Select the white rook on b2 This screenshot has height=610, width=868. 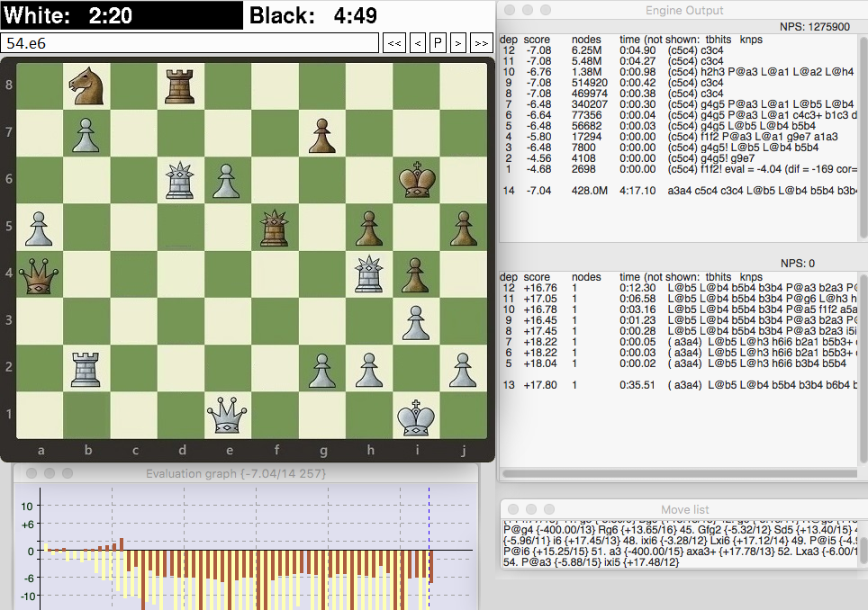tap(87, 369)
